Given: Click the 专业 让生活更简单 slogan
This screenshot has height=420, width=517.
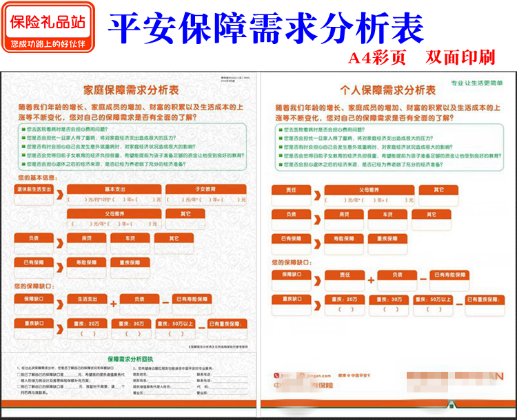Looking at the screenshot, I should 477,83.
